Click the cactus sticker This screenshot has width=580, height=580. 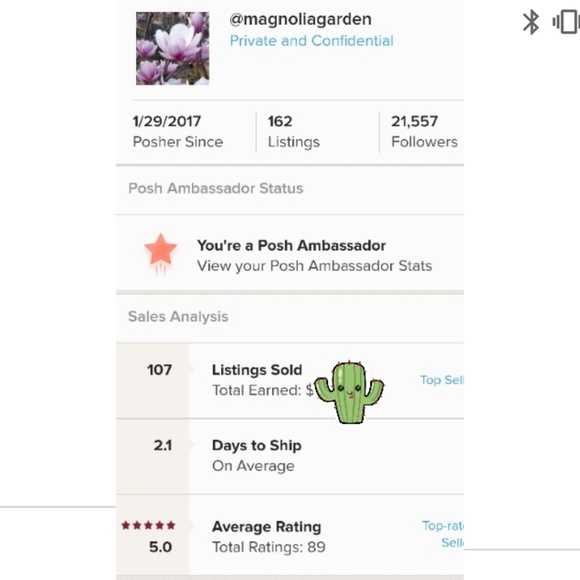pos(349,392)
